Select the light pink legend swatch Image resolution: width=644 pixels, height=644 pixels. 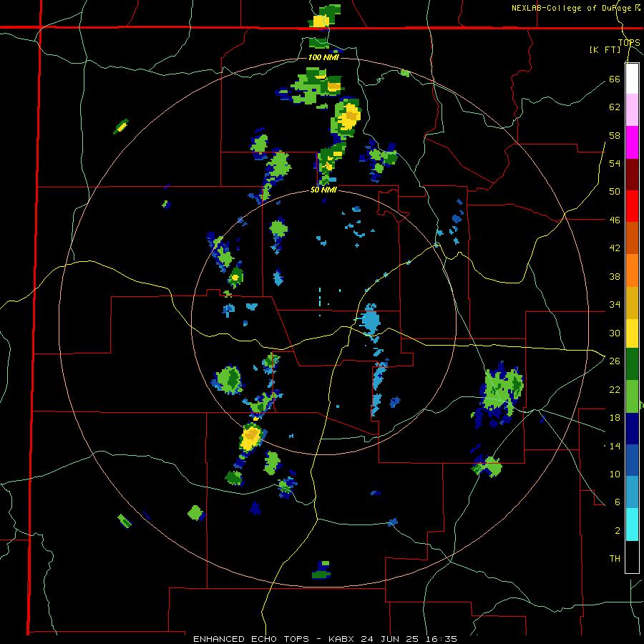point(632,109)
